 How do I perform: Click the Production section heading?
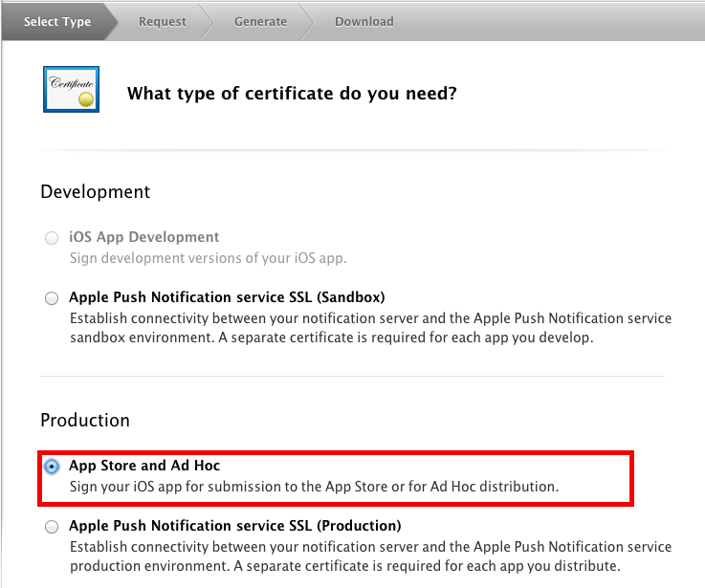tap(85, 421)
